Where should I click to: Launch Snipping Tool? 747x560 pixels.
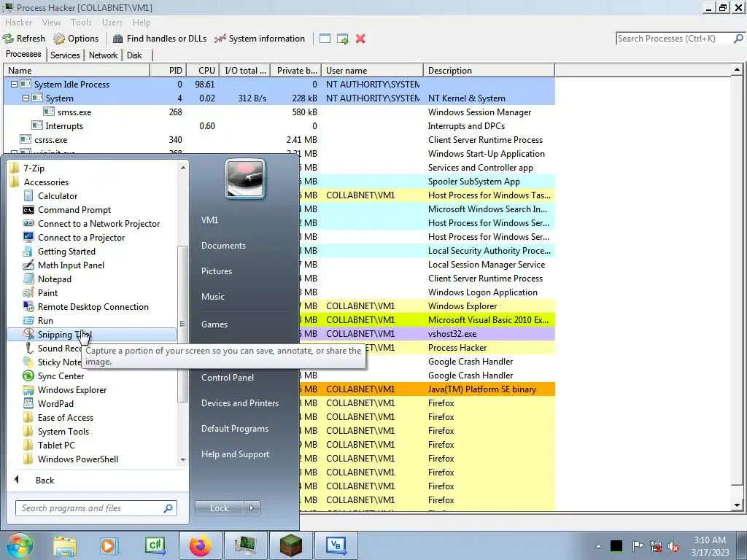coord(91,334)
